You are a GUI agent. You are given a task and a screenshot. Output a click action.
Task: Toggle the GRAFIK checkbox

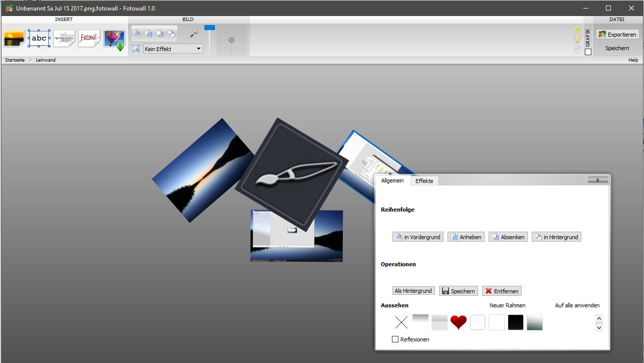click(588, 52)
